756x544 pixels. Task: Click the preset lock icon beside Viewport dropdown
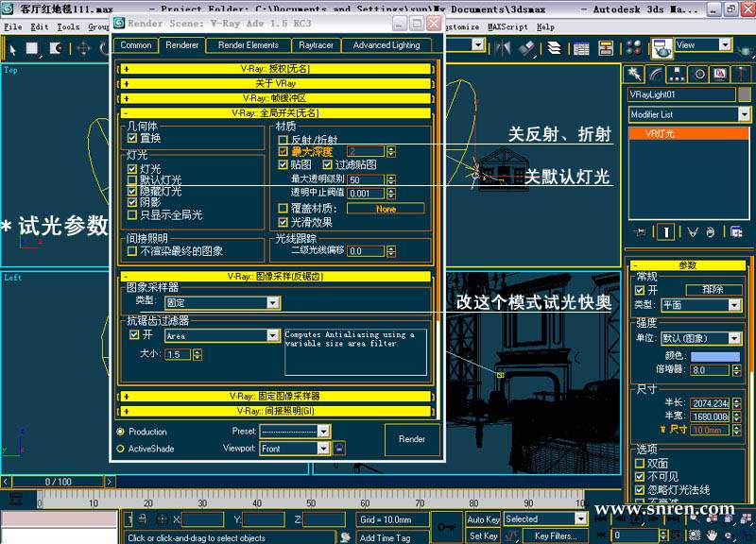(339, 448)
